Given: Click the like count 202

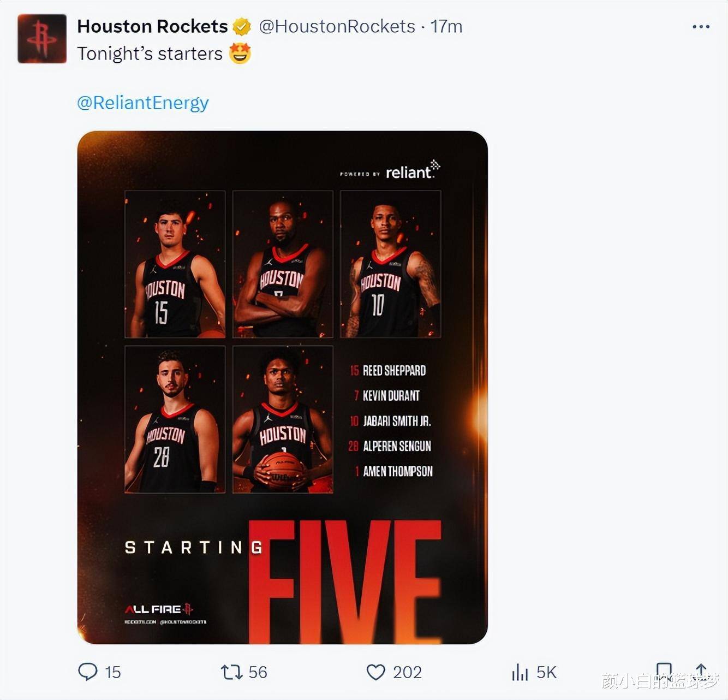Looking at the screenshot, I should coord(407,672).
